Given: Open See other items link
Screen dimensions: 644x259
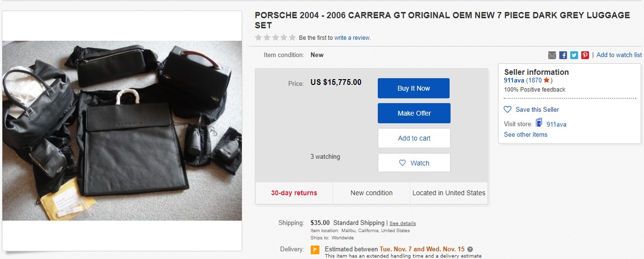Looking at the screenshot, I should [525, 135].
